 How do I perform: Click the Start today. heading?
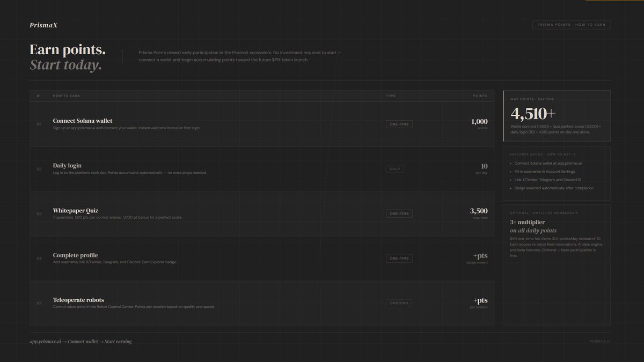[65, 65]
